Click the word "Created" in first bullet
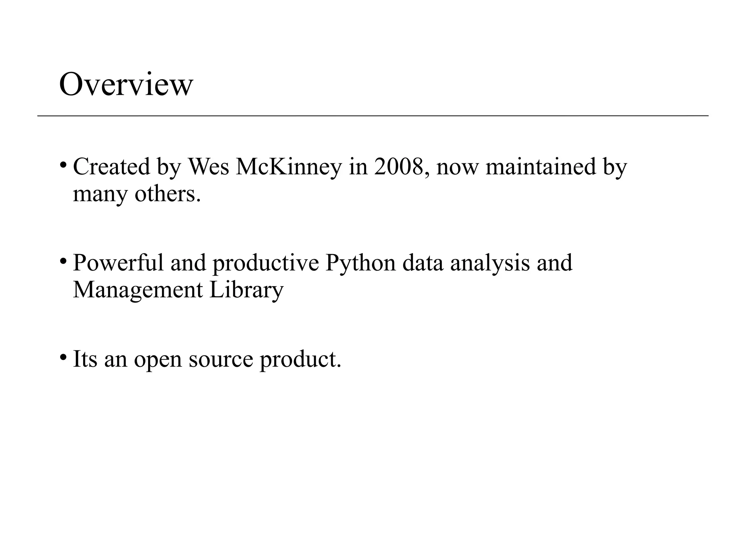747x560 pixels. 112,167
